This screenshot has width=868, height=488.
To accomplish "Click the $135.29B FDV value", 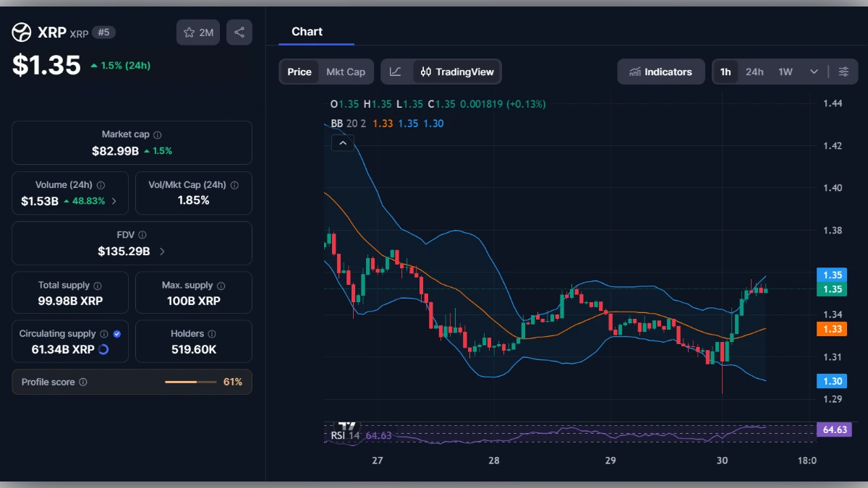I will tap(124, 252).
